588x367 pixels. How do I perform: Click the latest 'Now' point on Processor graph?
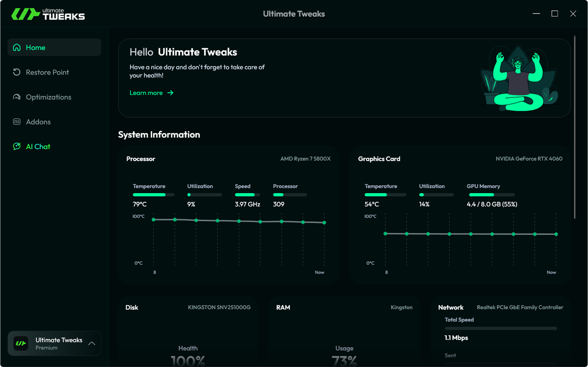(324, 223)
